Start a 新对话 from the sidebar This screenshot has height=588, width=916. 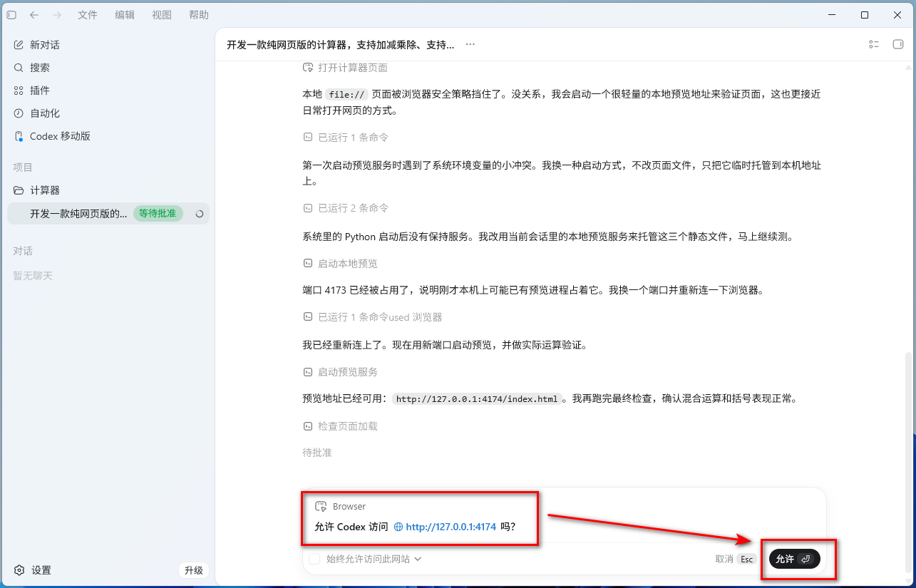pyautogui.click(x=108, y=45)
